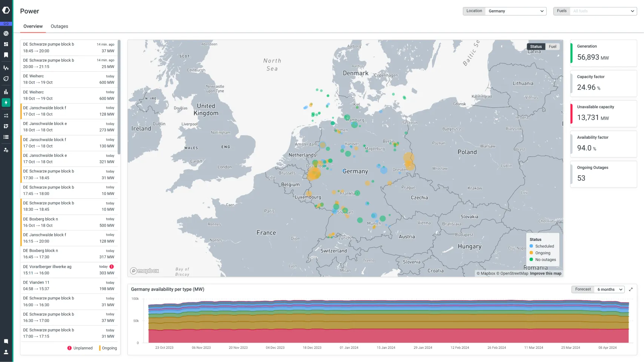Screen dimensions: 644x362
Task: Click the Improve this map link
Action: 545,273
